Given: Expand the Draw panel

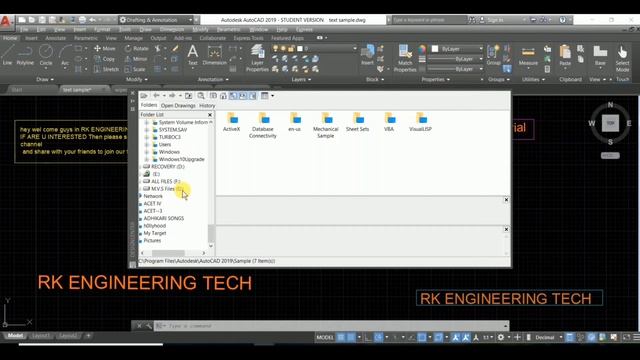Looking at the screenshot, I should click(x=45, y=79).
